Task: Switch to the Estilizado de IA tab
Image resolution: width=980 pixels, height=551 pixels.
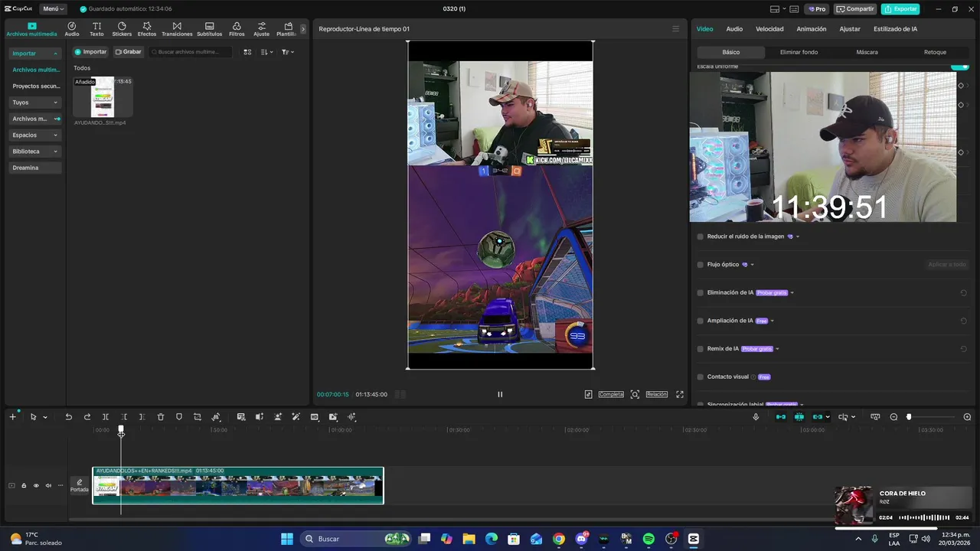Action: 895,29
